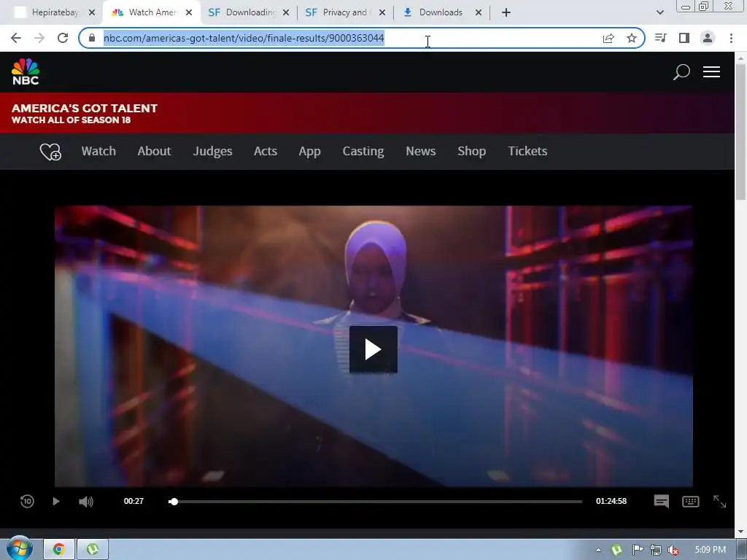Viewport: 747px width, 560px height.
Task: Switch to the Downloads tab
Action: tap(441, 12)
